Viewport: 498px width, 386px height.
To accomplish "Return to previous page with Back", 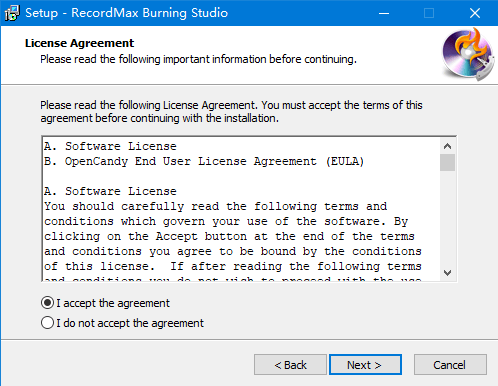I will (x=290, y=365).
